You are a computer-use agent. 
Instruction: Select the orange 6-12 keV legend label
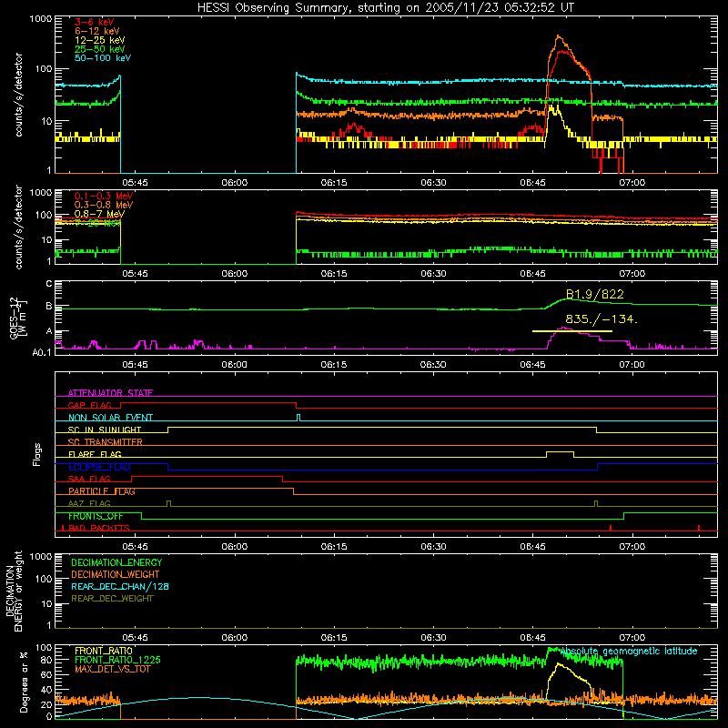(97, 31)
